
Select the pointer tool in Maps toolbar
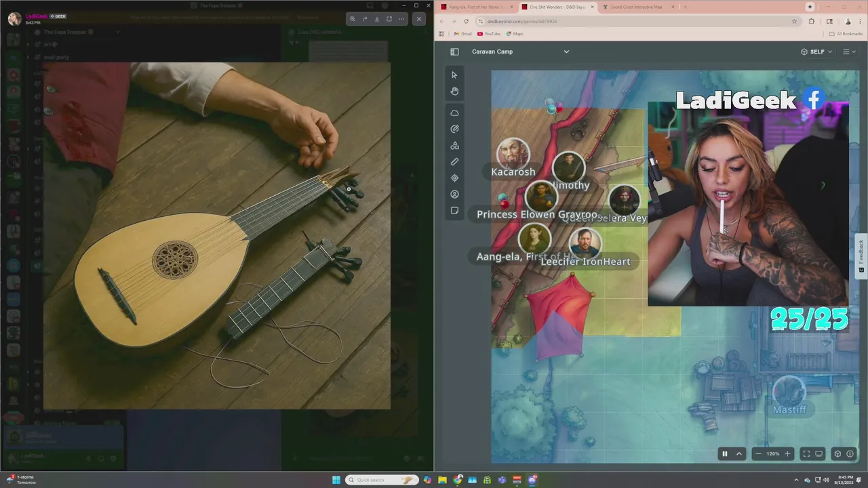coord(454,75)
